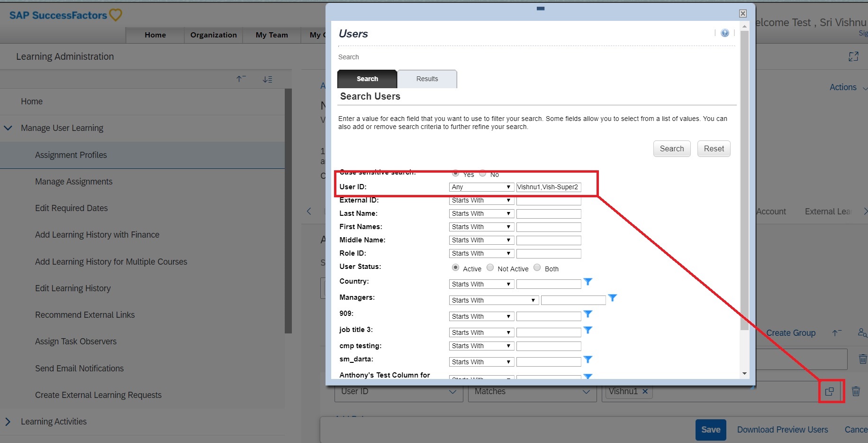
Task: Open the user picker icon beside Vishnu1
Action: click(829, 392)
